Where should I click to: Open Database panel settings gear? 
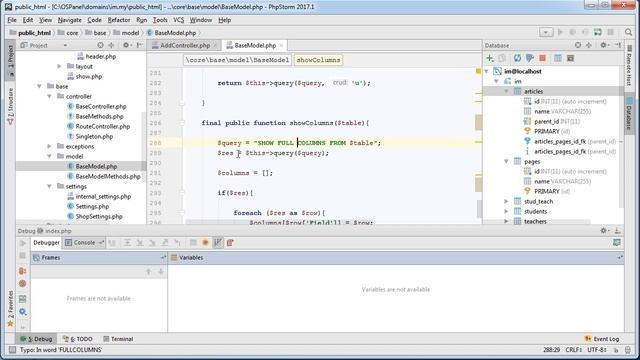point(604,45)
